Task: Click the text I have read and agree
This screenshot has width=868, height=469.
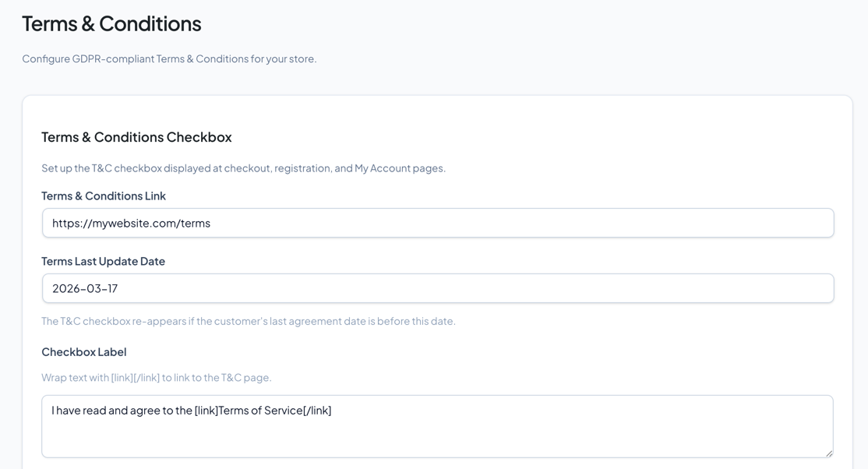Action: (105, 410)
